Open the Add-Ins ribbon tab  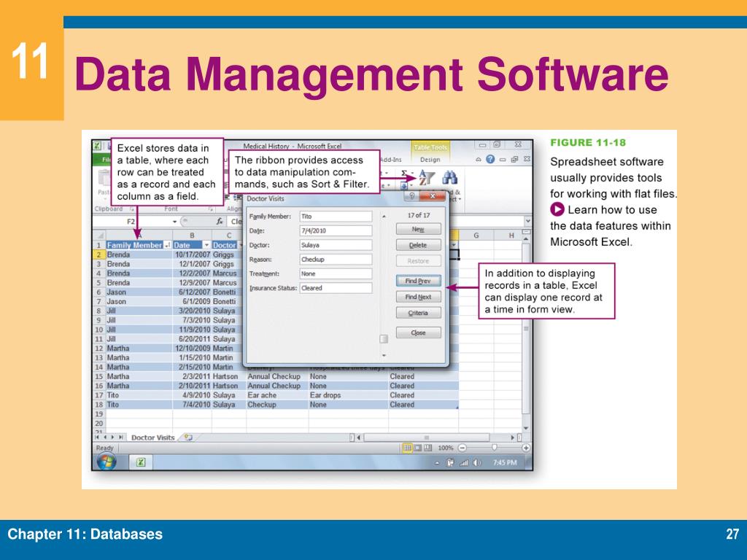point(391,160)
